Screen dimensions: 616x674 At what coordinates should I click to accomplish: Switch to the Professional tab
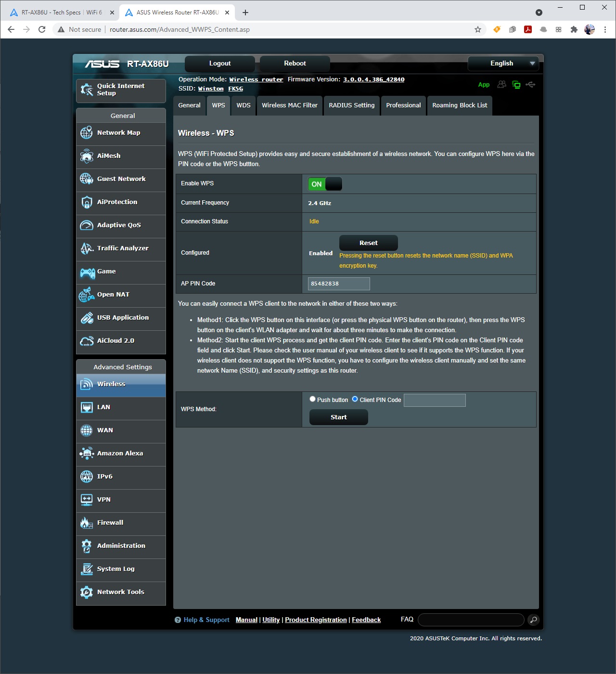point(403,105)
